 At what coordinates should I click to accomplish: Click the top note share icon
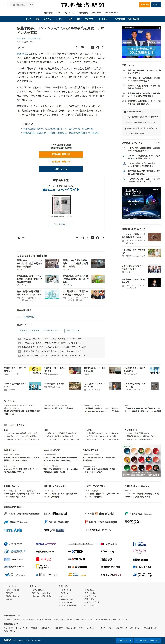87,47
